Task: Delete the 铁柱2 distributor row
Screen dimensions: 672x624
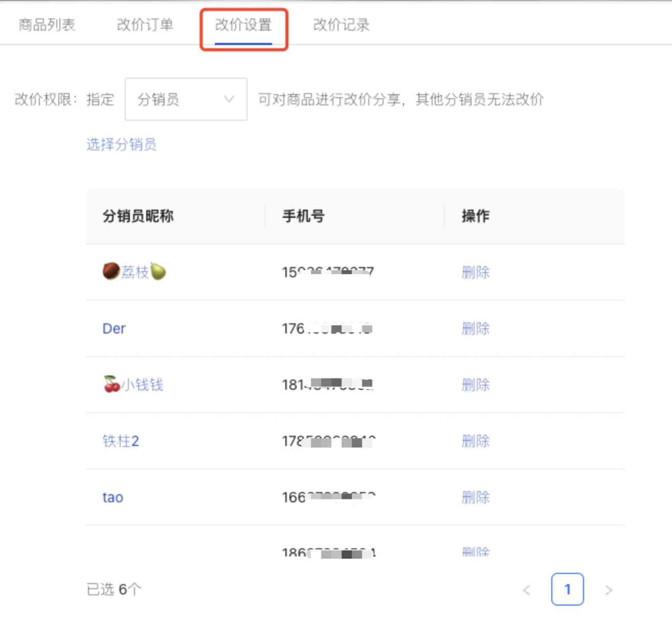Action: tap(476, 441)
